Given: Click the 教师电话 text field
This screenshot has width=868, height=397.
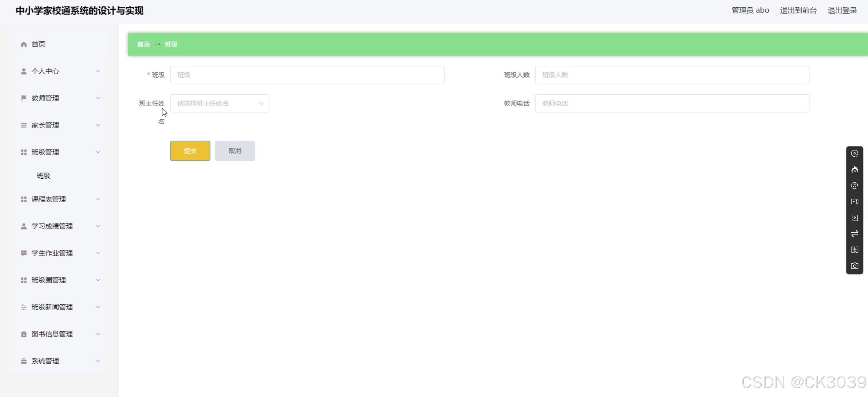Looking at the screenshot, I should coord(672,104).
